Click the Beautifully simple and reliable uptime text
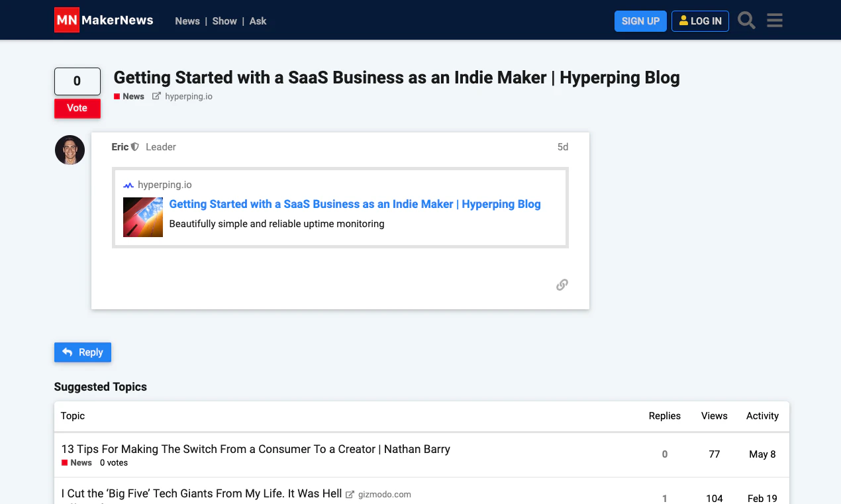The width and height of the screenshot is (841, 504). pyautogui.click(x=277, y=224)
